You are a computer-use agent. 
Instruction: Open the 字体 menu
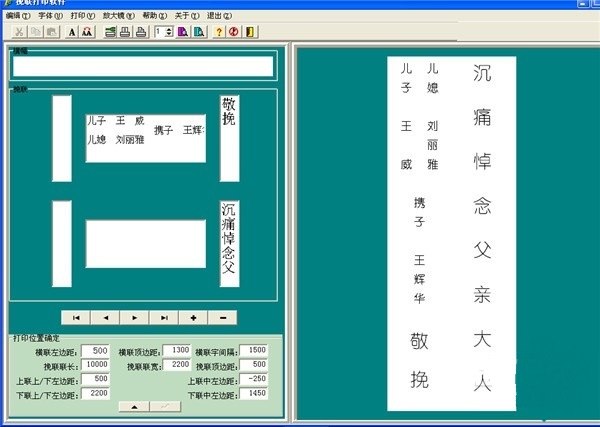[x=50, y=16]
